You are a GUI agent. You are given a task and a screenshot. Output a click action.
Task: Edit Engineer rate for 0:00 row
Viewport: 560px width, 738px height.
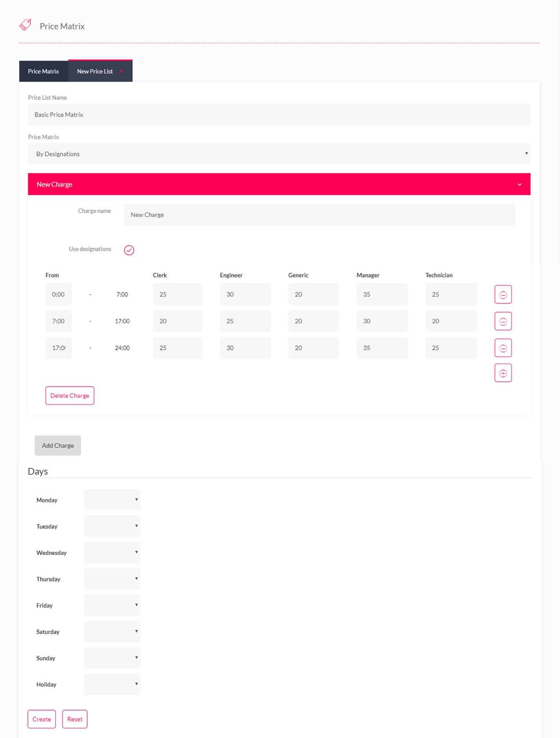click(245, 294)
